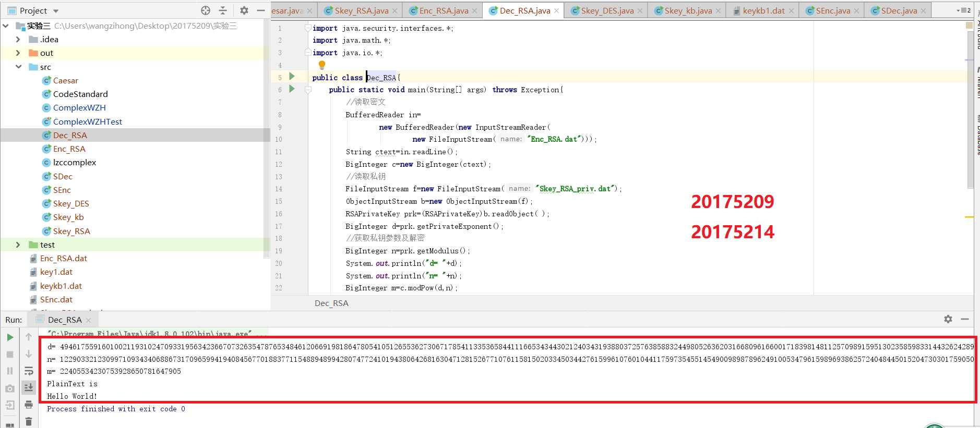The height and width of the screenshot is (428, 980).
Task: Clear console with trash icon
Action: click(29, 421)
